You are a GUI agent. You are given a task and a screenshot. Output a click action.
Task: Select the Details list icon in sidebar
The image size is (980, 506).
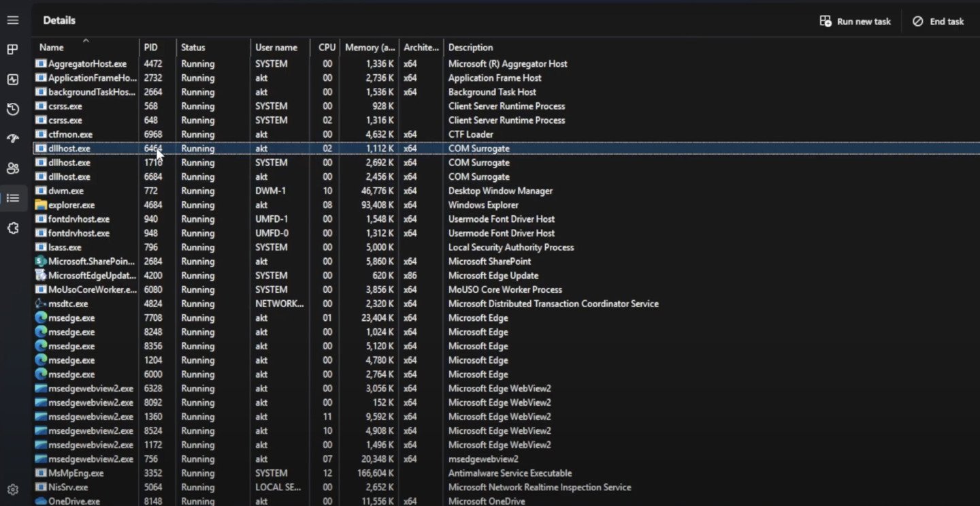[13, 198]
